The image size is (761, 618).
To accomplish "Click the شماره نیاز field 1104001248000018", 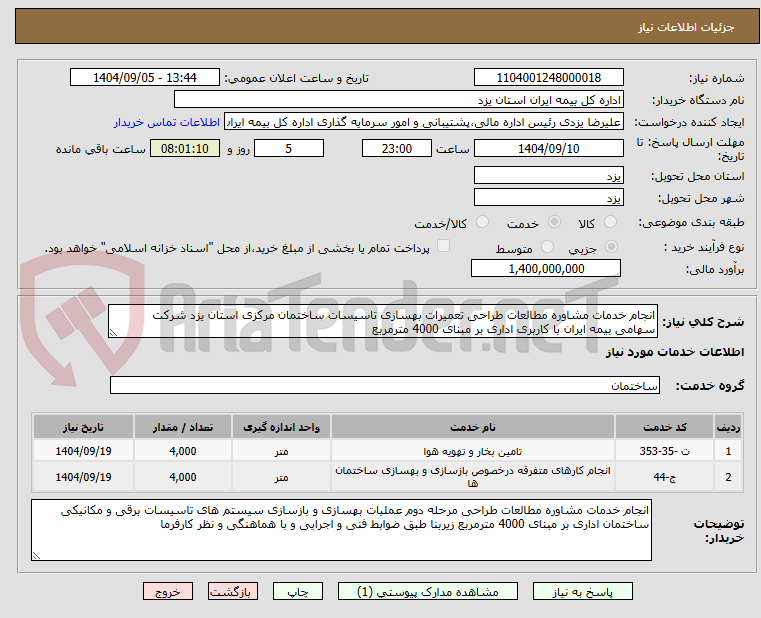I will (548, 78).
